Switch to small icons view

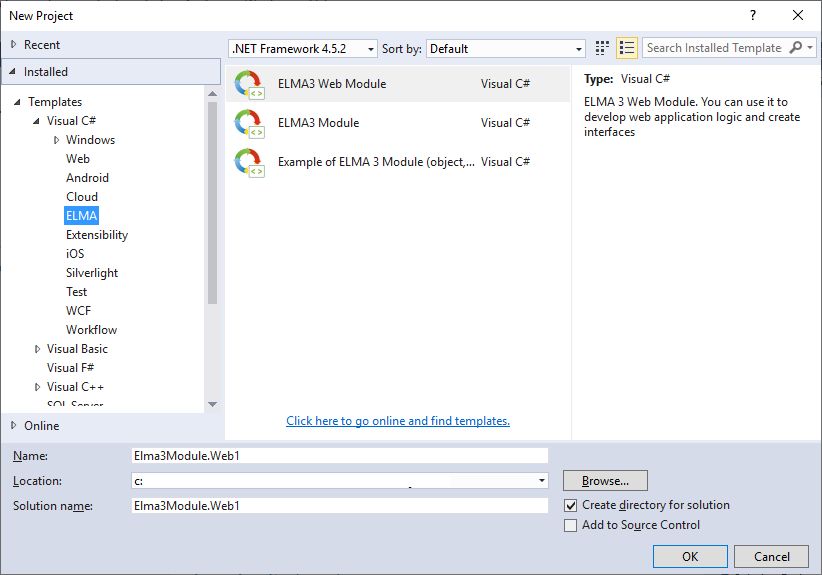pyautogui.click(x=602, y=48)
